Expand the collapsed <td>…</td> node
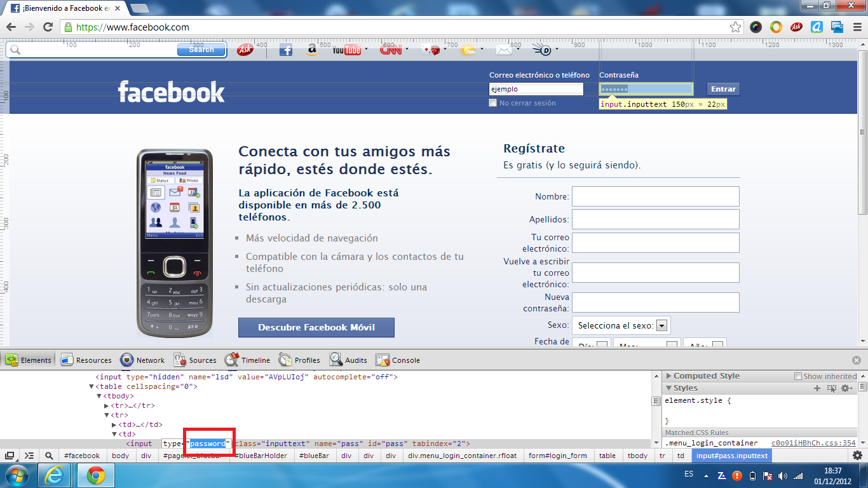 click(114, 424)
